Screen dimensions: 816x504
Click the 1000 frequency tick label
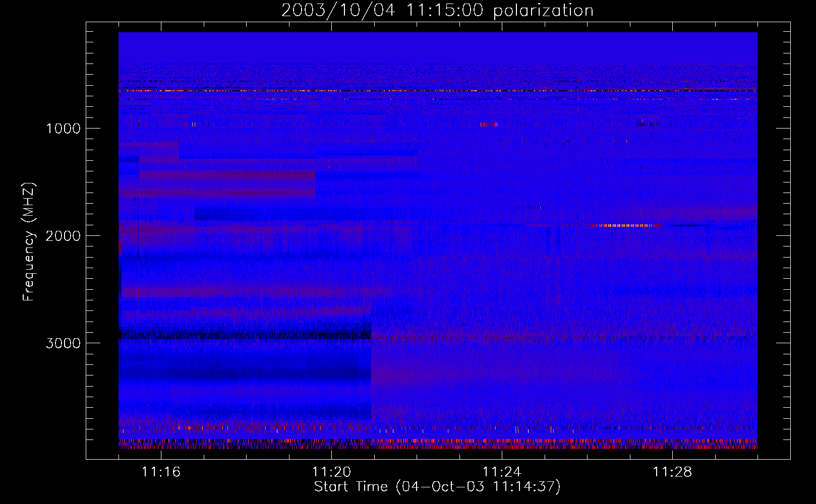(x=63, y=129)
